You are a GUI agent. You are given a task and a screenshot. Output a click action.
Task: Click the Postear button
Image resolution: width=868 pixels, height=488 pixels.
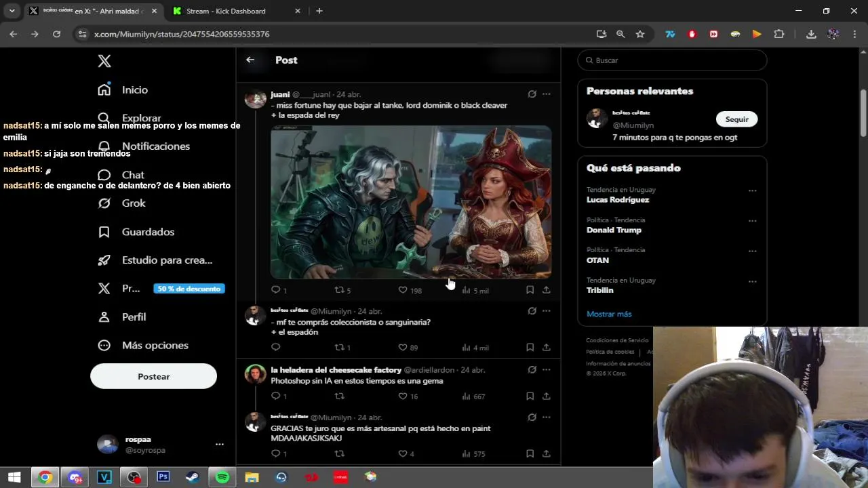point(153,376)
